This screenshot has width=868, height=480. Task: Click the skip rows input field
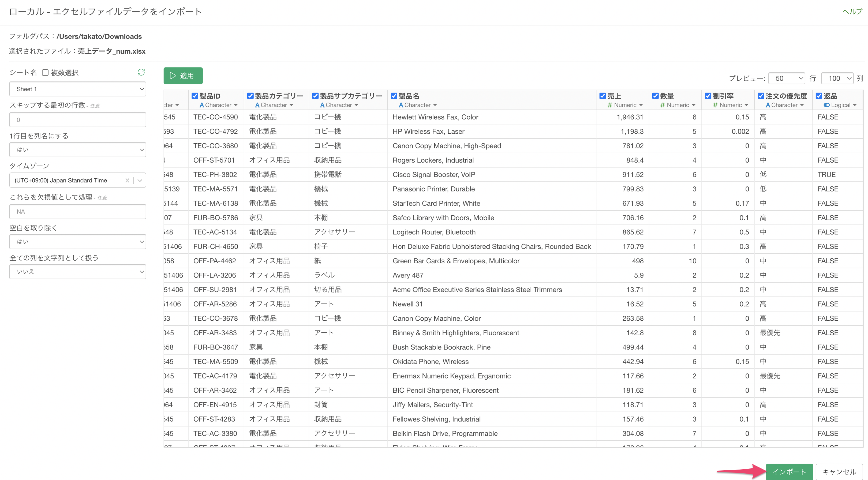pyautogui.click(x=77, y=119)
